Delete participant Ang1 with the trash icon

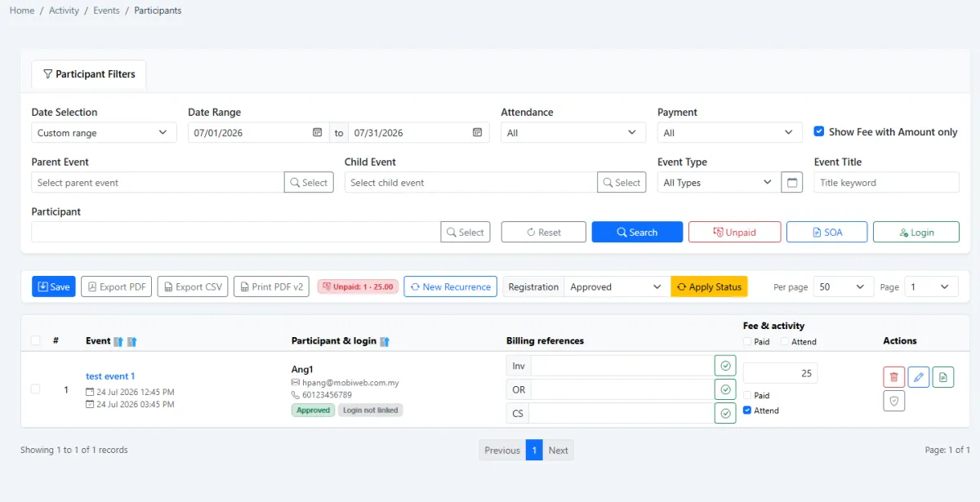click(x=893, y=377)
